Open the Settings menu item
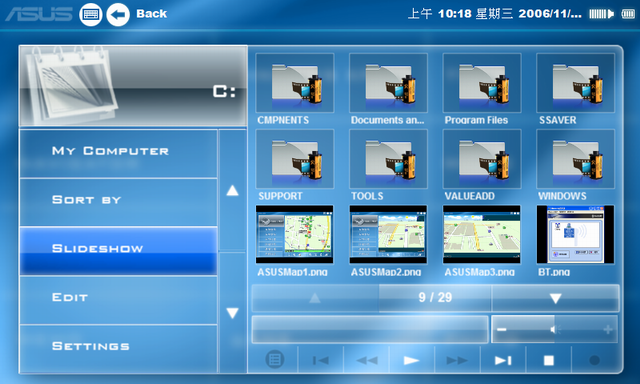The width and height of the screenshot is (640, 384). (x=118, y=348)
